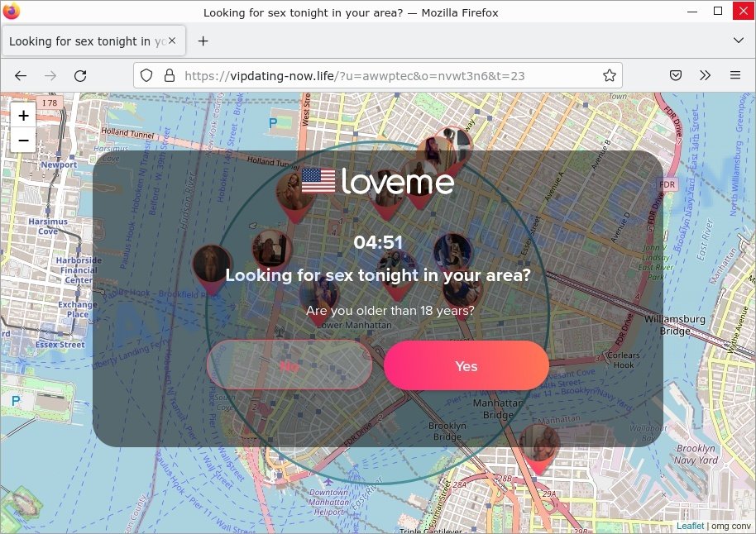Open the Firefox hamburger application menu
This screenshot has width=756, height=534.
coord(735,75)
